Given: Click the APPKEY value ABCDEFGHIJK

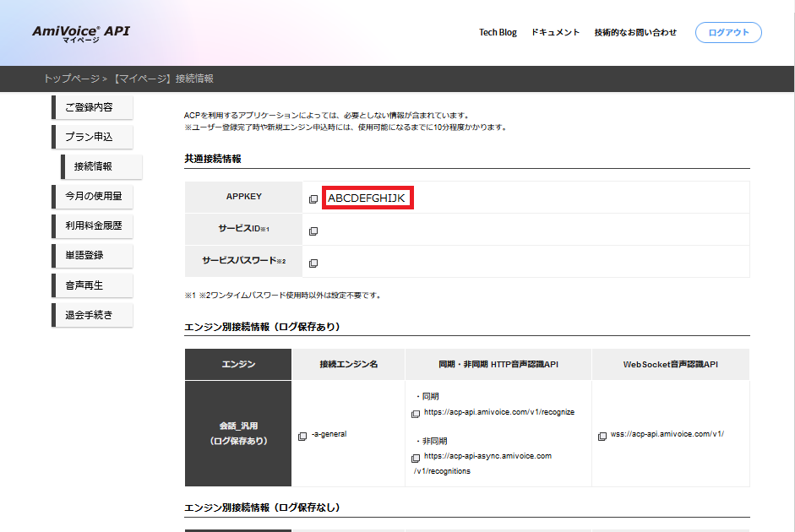Looking at the screenshot, I should [x=367, y=198].
